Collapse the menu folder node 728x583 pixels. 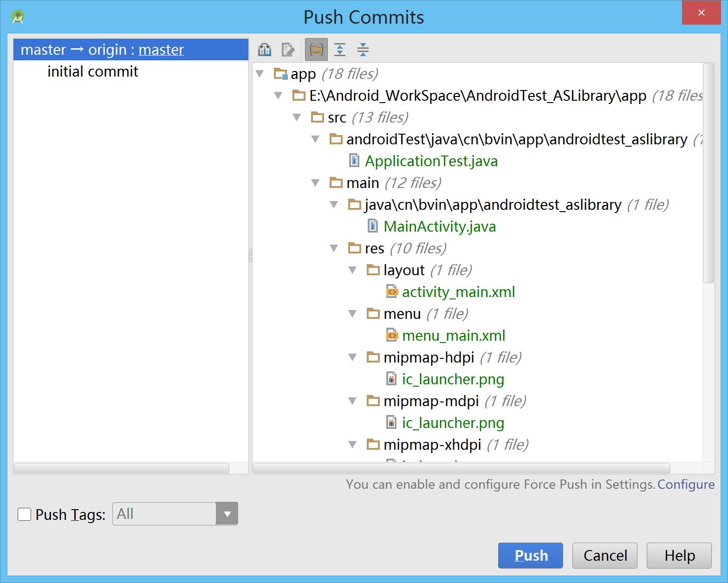pos(353,314)
